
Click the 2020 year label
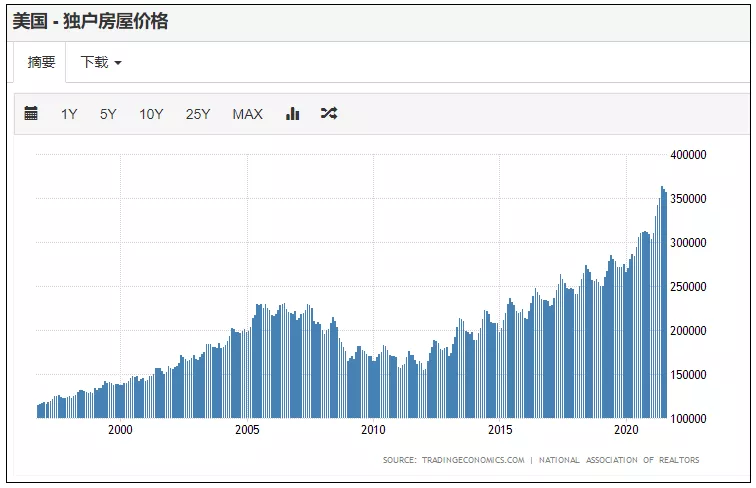click(626, 430)
